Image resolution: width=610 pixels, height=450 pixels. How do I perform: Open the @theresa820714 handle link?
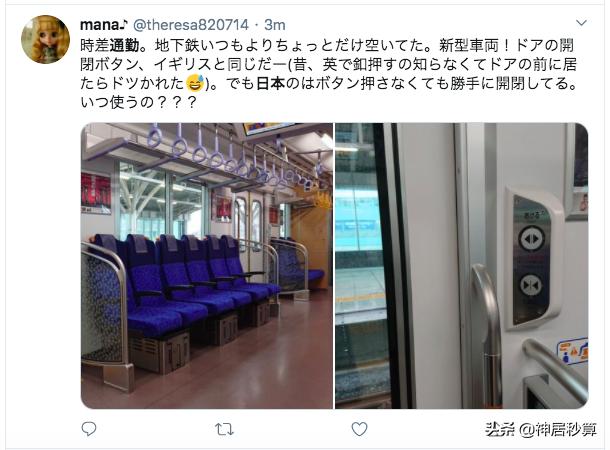tap(191, 25)
